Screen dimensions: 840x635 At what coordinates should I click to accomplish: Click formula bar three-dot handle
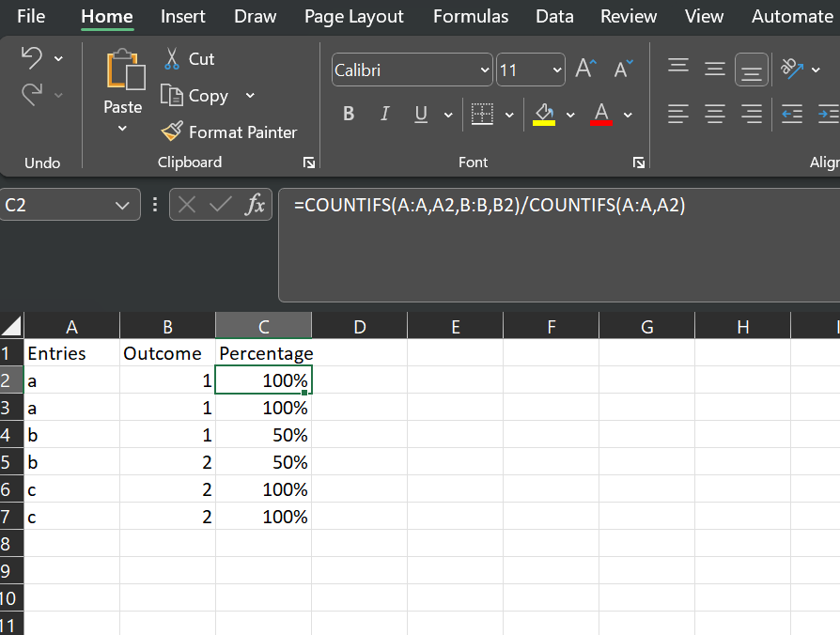[155, 205]
